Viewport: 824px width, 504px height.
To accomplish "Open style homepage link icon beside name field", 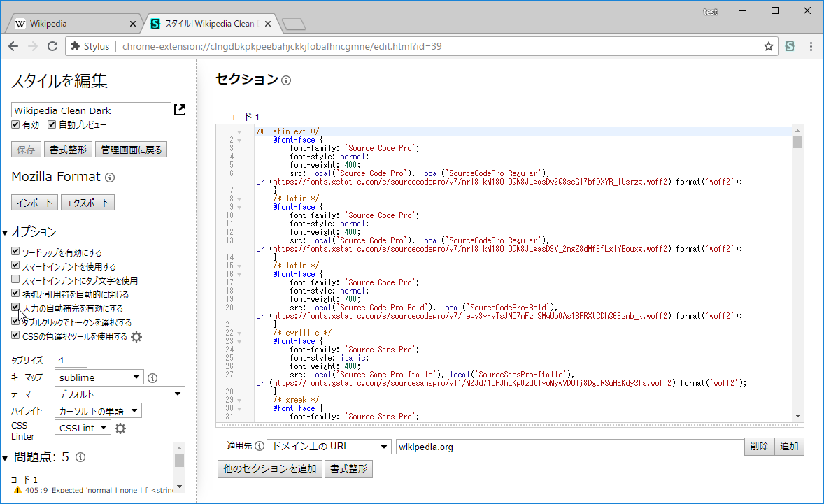I will click(x=180, y=110).
